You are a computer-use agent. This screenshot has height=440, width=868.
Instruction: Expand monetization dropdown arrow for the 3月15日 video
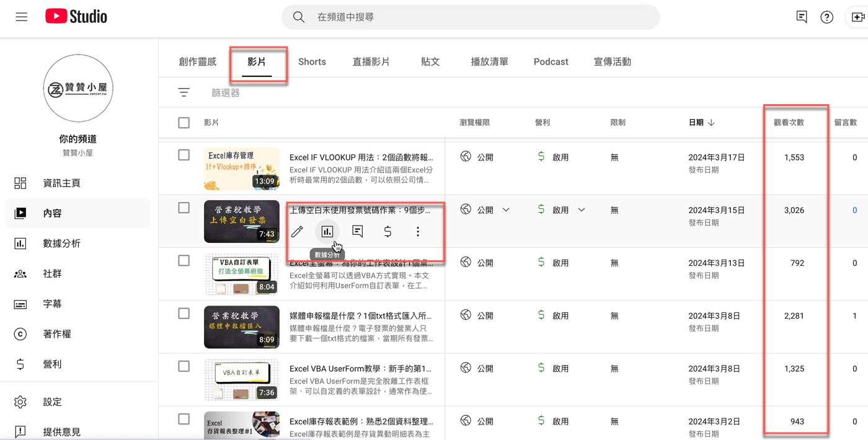[582, 210]
